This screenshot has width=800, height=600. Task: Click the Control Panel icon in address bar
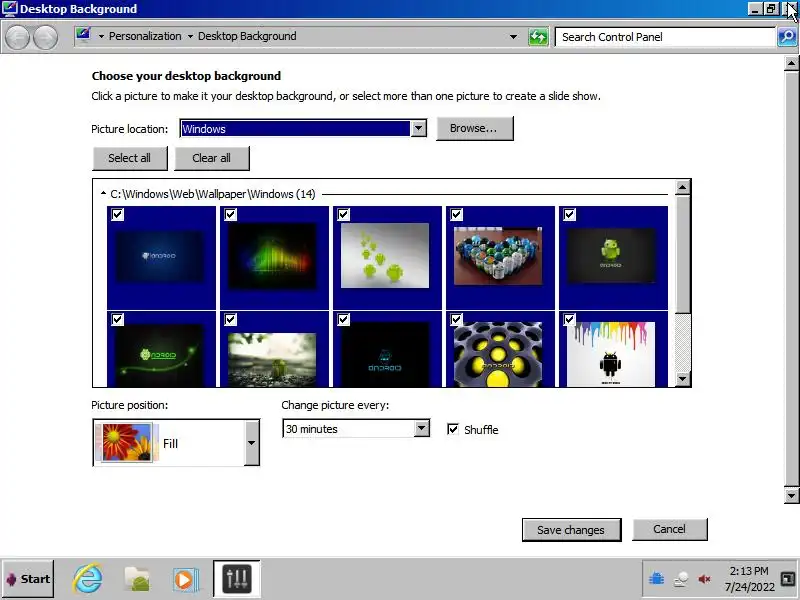tap(83, 36)
